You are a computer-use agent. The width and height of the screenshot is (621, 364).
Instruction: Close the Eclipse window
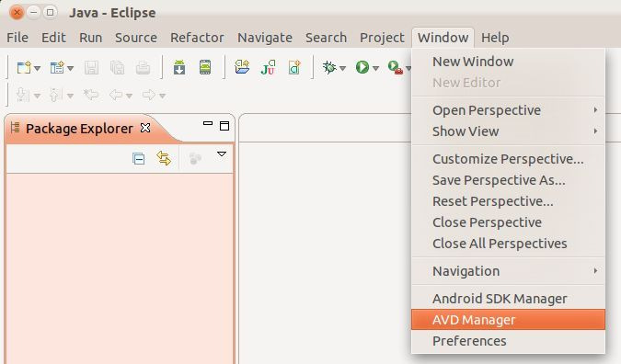point(17,13)
